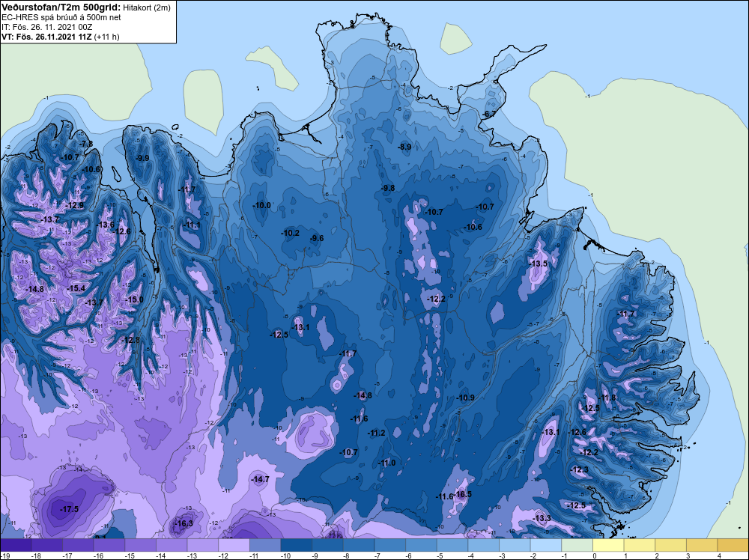Select the -11.8 temperature value

(x=607, y=398)
